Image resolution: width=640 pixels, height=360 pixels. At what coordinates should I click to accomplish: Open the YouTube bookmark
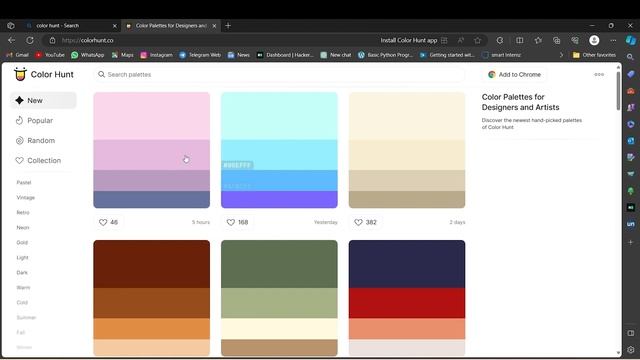pyautogui.click(x=50, y=55)
